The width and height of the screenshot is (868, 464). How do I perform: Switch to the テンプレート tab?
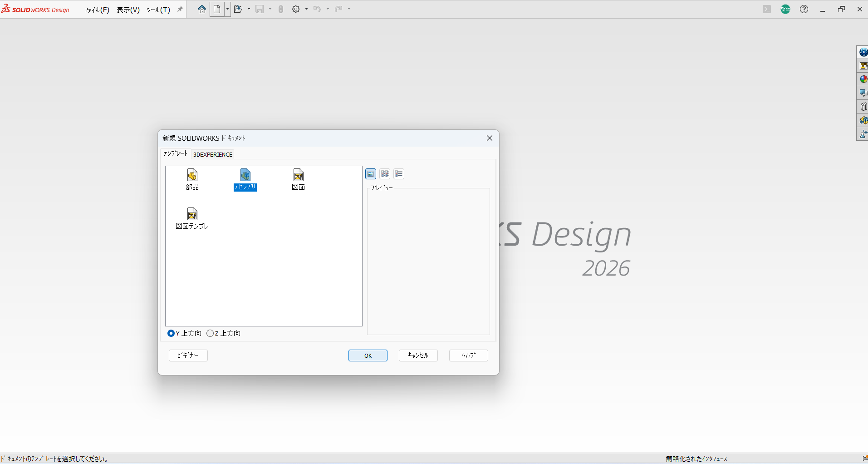click(176, 153)
